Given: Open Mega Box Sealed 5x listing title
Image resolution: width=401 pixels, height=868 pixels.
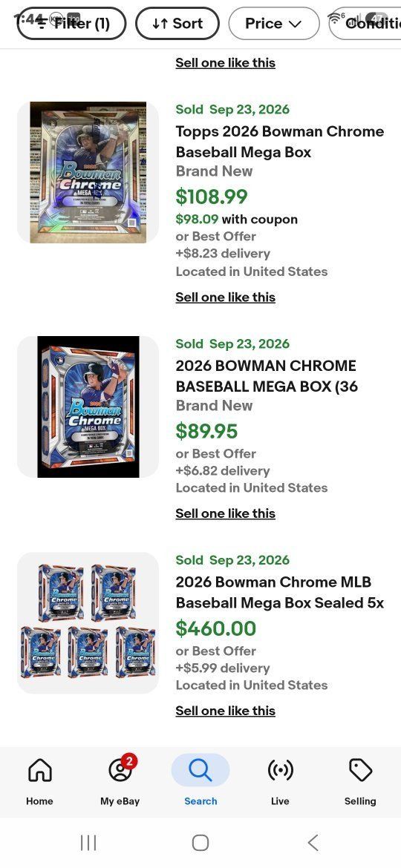Looking at the screenshot, I should tap(280, 592).
